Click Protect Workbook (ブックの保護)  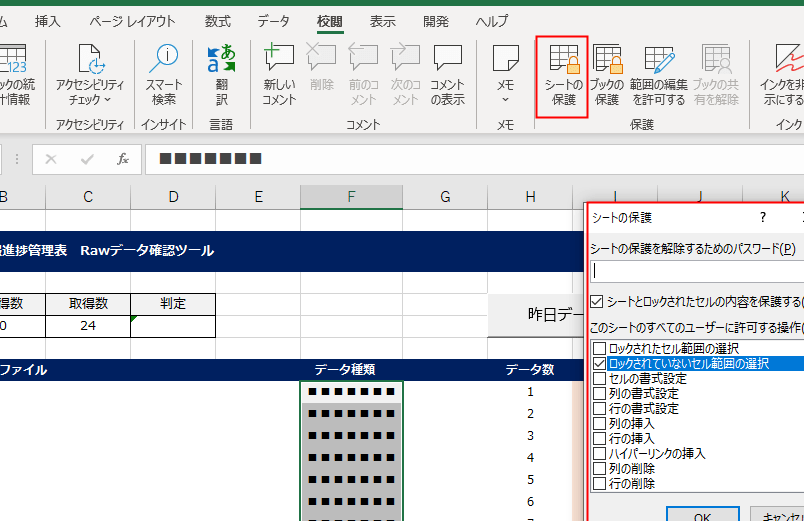pyautogui.click(x=607, y=75)
